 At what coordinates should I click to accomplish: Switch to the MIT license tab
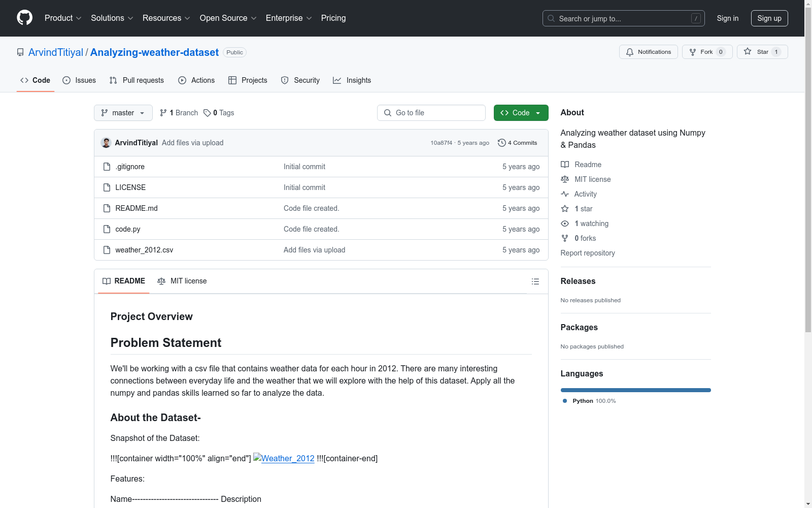click(x=182, y=281)
